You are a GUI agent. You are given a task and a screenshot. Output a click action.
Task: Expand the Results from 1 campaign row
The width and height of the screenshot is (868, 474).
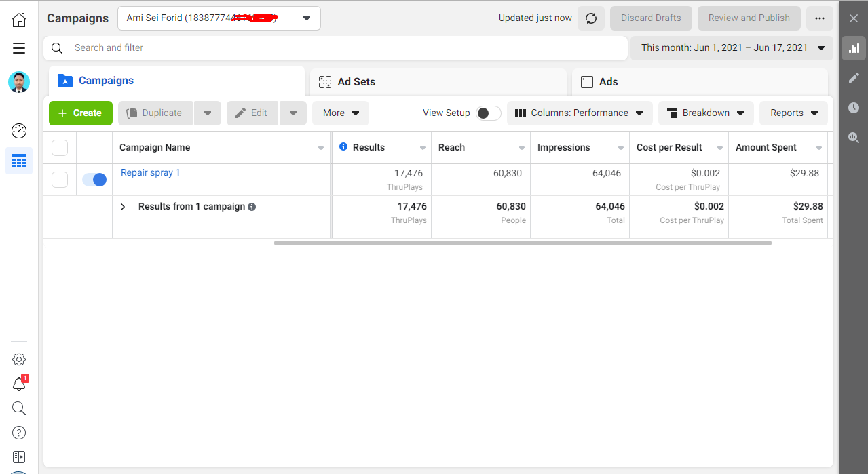[123, 206]
